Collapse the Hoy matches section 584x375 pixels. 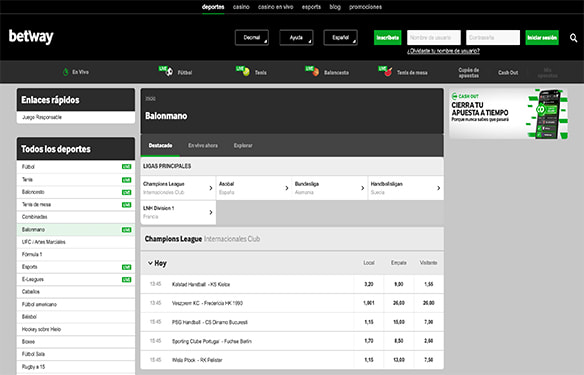(157, 263)
